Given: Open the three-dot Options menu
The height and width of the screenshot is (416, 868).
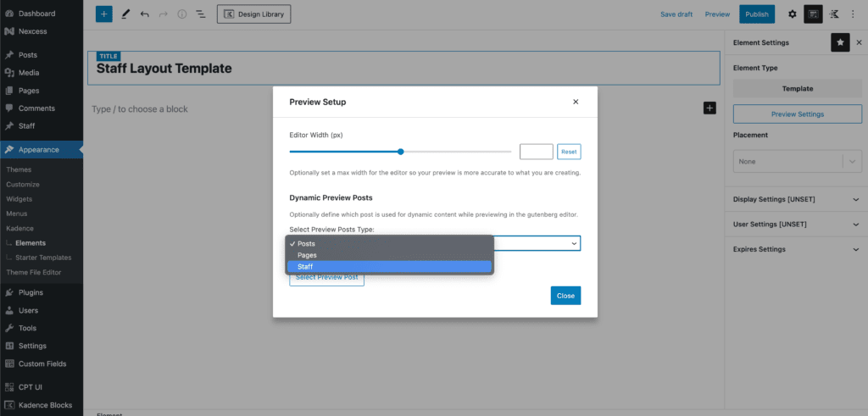Looking at the screenshot, I should coord(853,14).
